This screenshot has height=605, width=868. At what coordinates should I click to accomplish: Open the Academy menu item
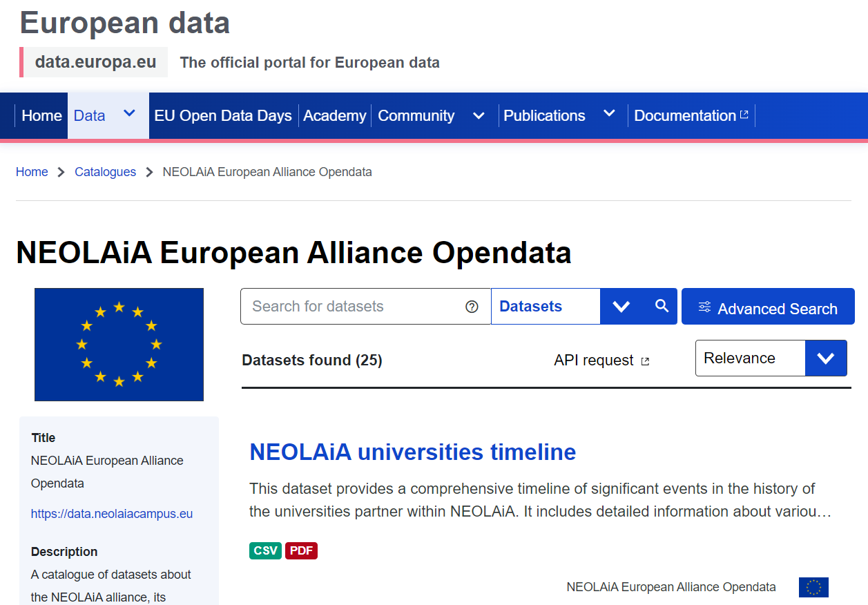tap(334, 116)
